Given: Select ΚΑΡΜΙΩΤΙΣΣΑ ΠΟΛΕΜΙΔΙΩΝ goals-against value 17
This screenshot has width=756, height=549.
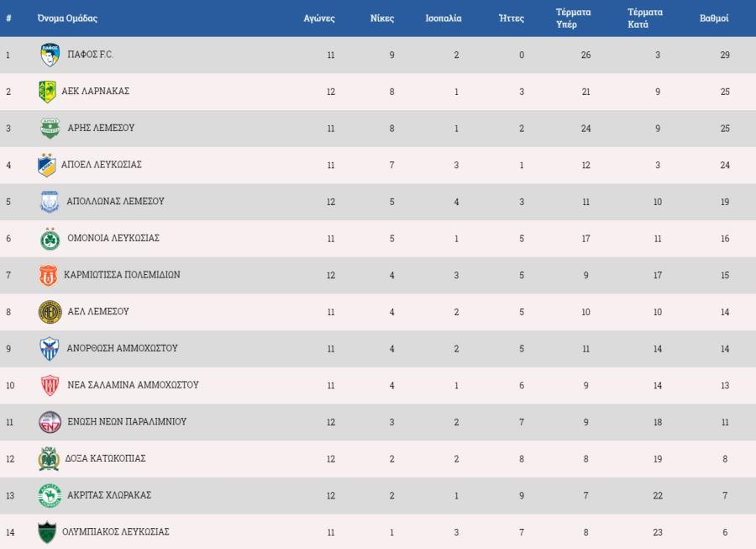Looking at the screenshot, I should pos(658,276).
